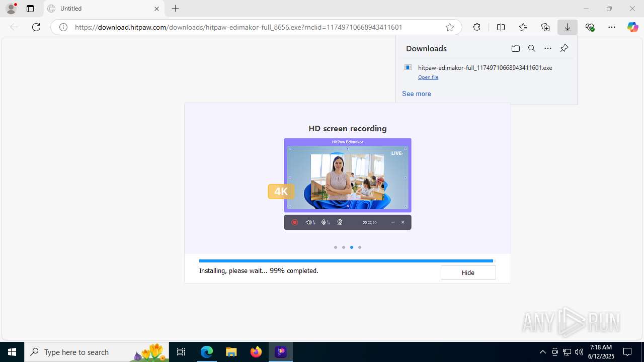This screenshot has height=362, width=644.
Task: Click the downloaded exe file icon
Action: (408, 67)
